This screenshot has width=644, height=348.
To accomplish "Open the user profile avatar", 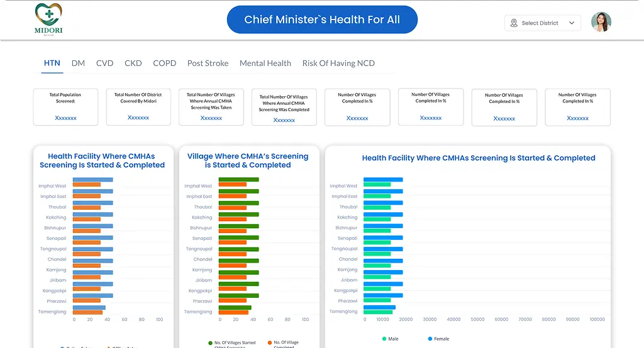I will [601, 23].
